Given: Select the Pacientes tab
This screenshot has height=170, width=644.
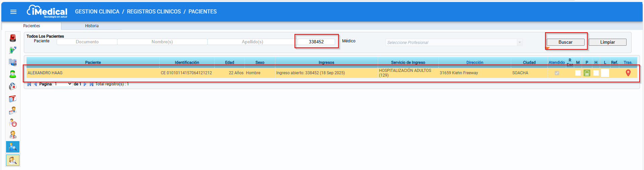Looking at the screenshot, I should point(32,26).
